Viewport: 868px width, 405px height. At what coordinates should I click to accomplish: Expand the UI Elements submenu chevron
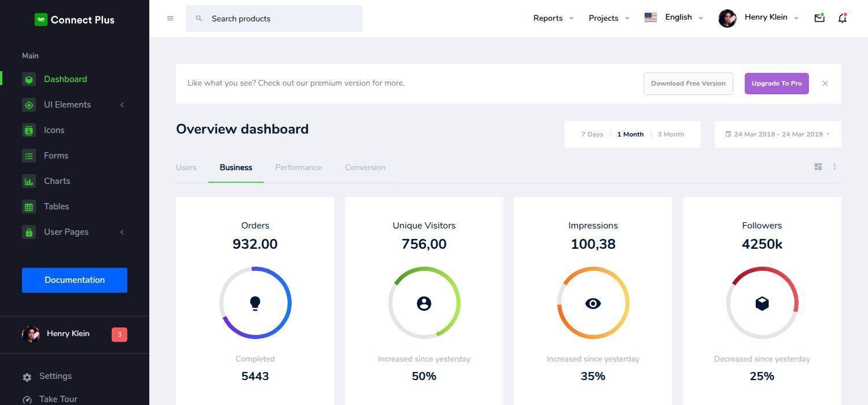coord(122,105)
